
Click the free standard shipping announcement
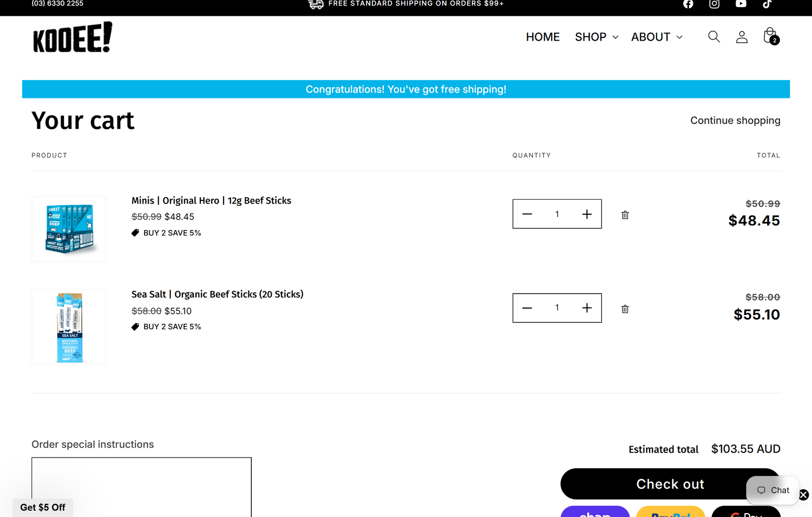click(406, 4)
